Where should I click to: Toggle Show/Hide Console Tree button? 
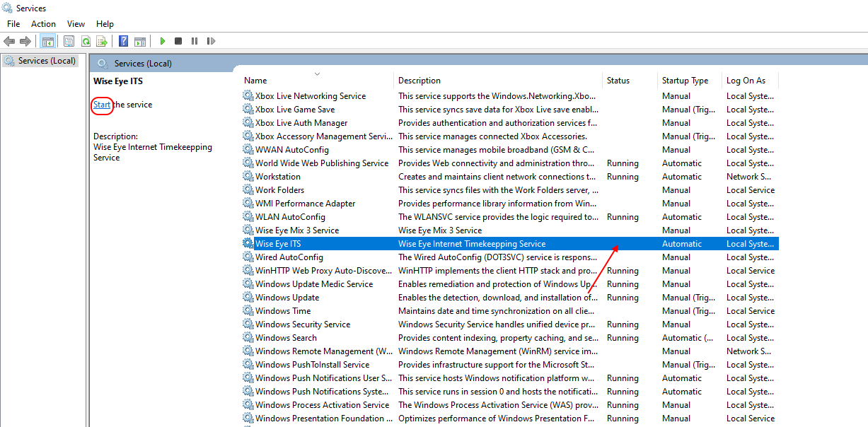47,42
